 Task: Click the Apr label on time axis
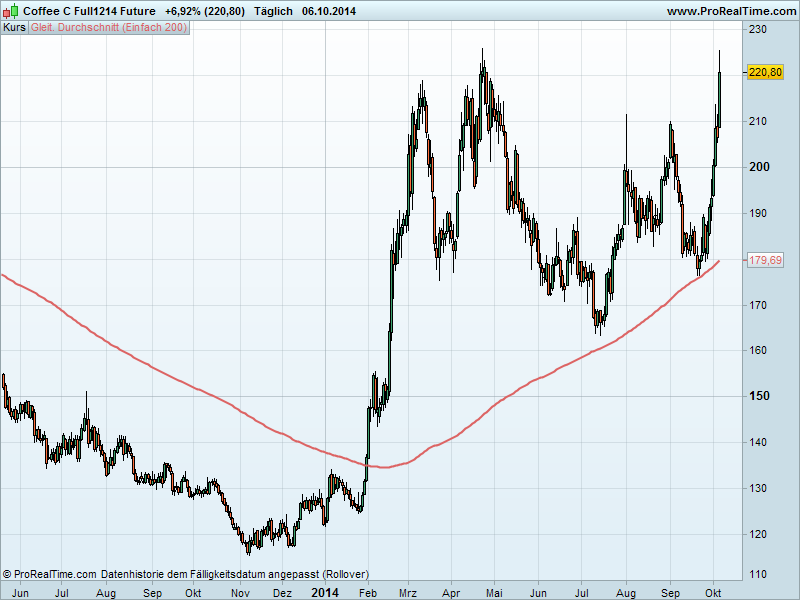[x=451, y=593]
